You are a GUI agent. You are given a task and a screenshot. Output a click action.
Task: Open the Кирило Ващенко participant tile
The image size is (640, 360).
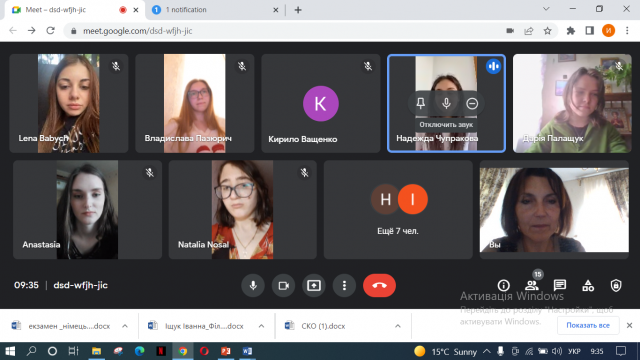coord(321,103)
